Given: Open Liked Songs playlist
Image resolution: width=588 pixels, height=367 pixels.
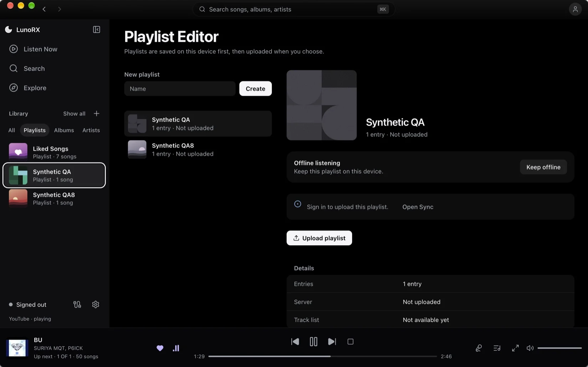Looking at the screenshot, I should (x=55, y=152).
